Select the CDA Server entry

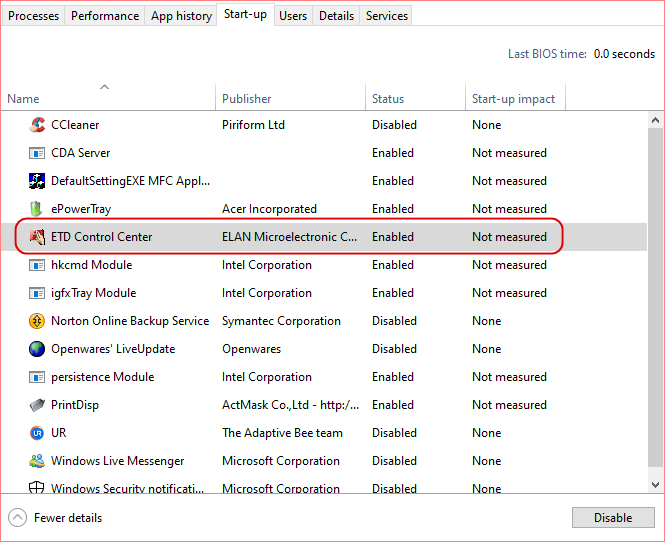click(81, 153)
